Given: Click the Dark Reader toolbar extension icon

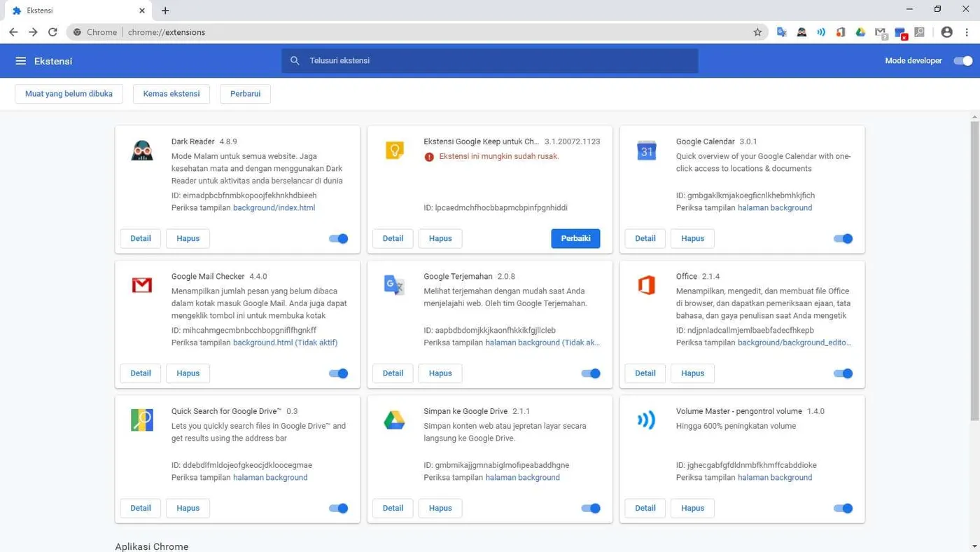Looking at the screenshot, I should tap(801, 32).
